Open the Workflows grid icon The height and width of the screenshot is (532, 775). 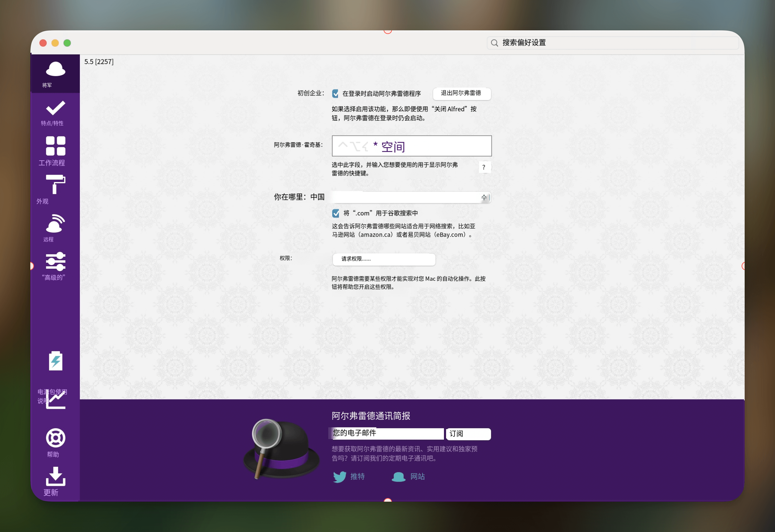[x=55, y=146]
